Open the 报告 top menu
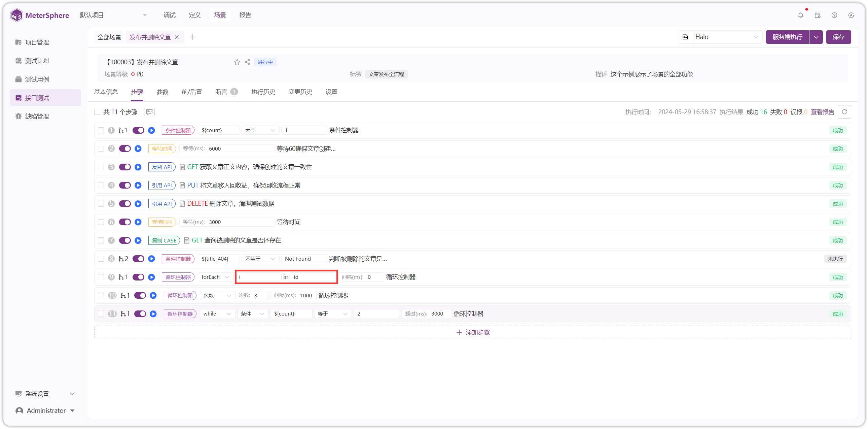Image resolution: width=868 pixels, height=429 pixels. (245, 15)
